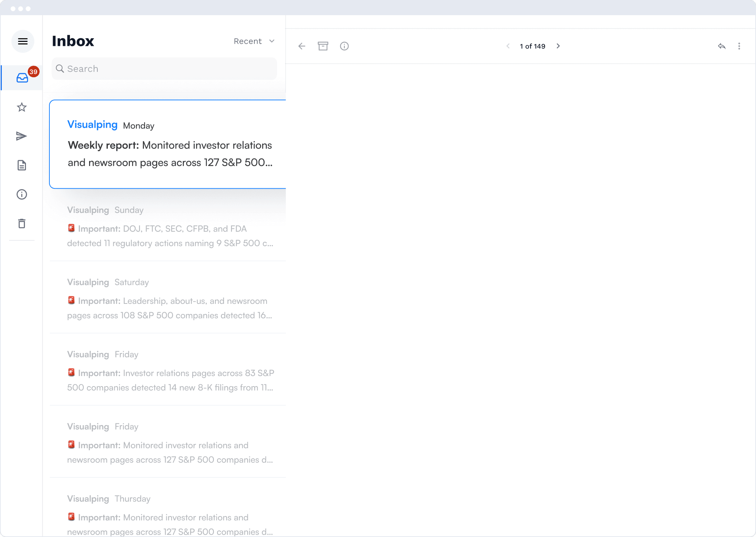Select Friday's 8-K filings email
756x537 pixels.
[x=167, y=371]
